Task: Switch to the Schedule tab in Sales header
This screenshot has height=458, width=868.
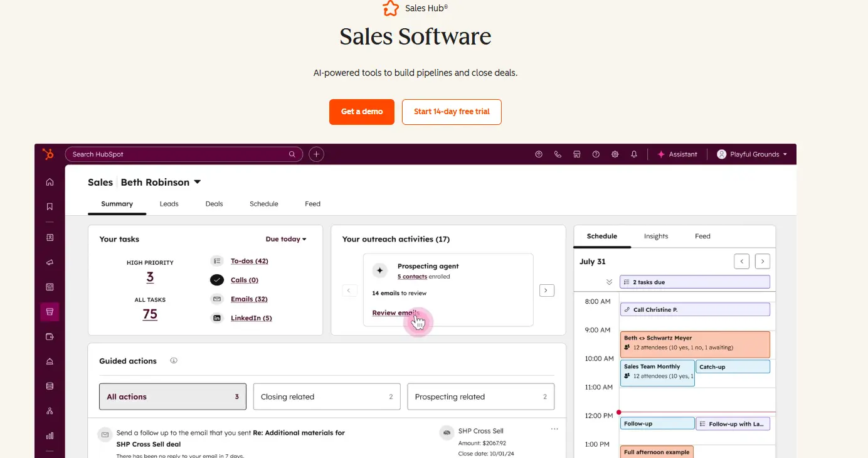Action: pos(264,204)
